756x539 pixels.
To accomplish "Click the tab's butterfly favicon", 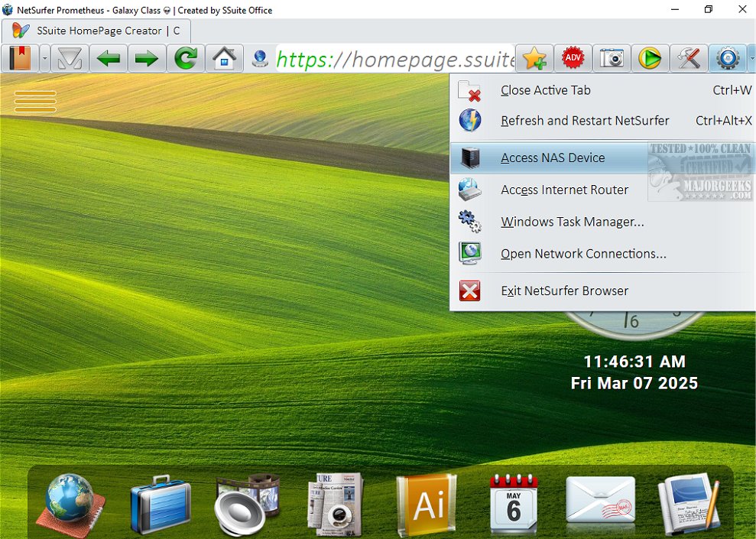I will [21, 31].
